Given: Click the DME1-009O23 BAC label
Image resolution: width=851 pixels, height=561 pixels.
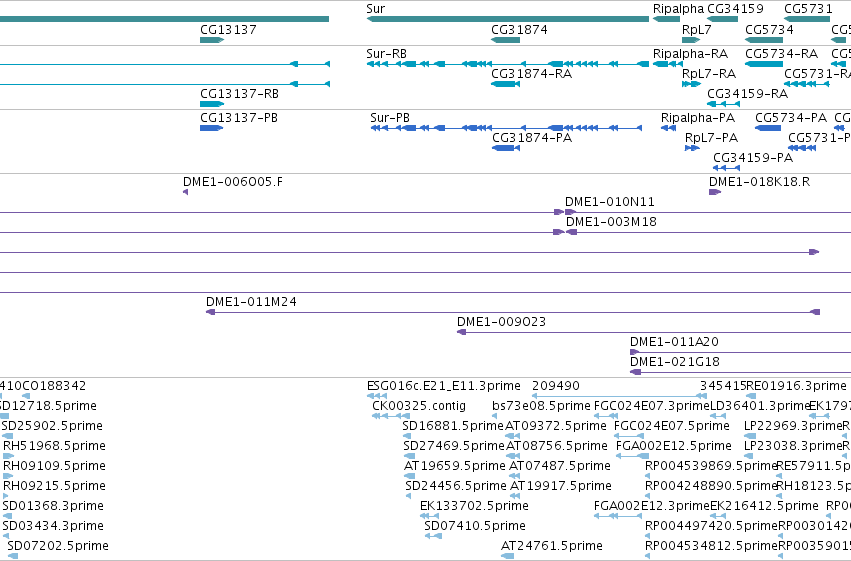Looking at the screenshot, I should 501,321.
